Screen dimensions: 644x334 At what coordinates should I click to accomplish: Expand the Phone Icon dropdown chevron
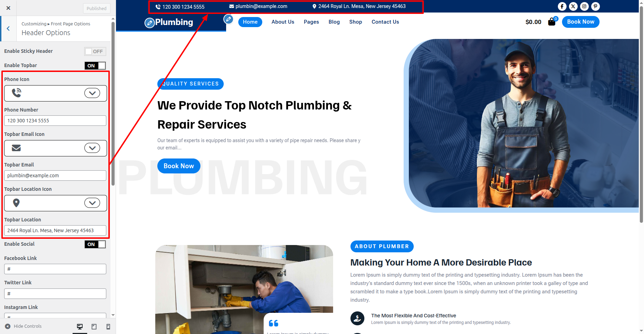(x=92, y=93)
